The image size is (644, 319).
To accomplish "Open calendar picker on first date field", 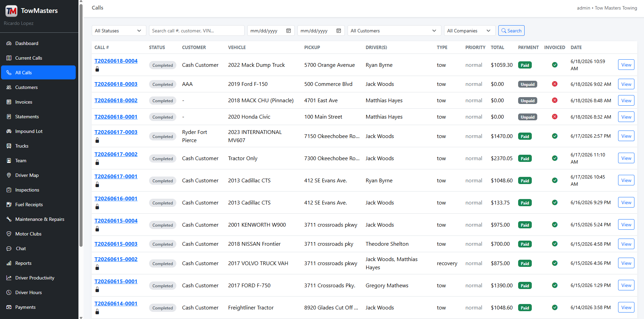I will point(289,31).
